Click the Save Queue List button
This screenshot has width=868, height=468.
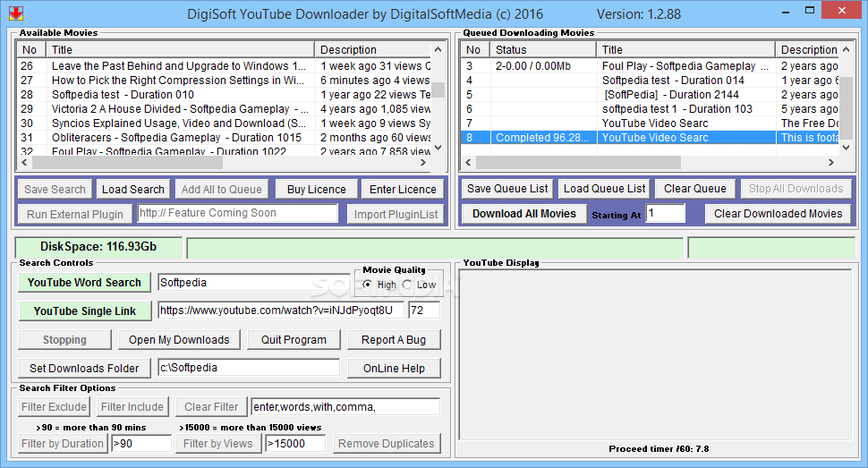(x=507, y=189)
